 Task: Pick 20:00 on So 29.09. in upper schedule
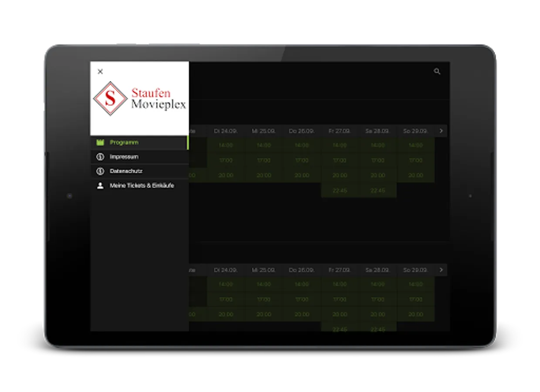(415, 175)
